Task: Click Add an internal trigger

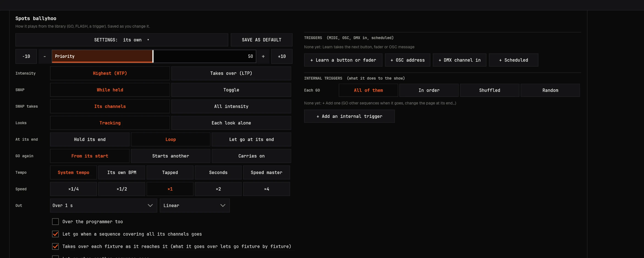Action: [349, 116]
